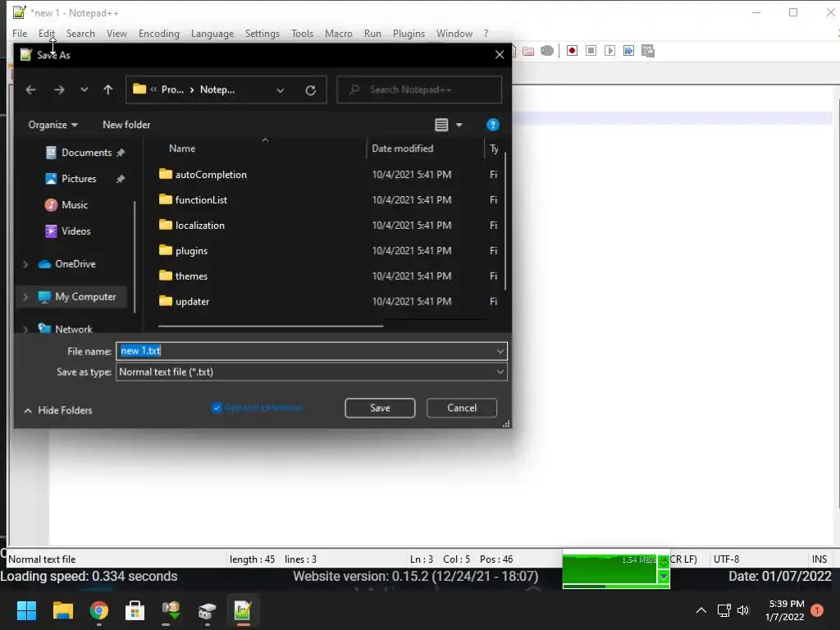Open the dialog help icon
This screenshot has width=840, height=630.
click(x=493, y=125)
